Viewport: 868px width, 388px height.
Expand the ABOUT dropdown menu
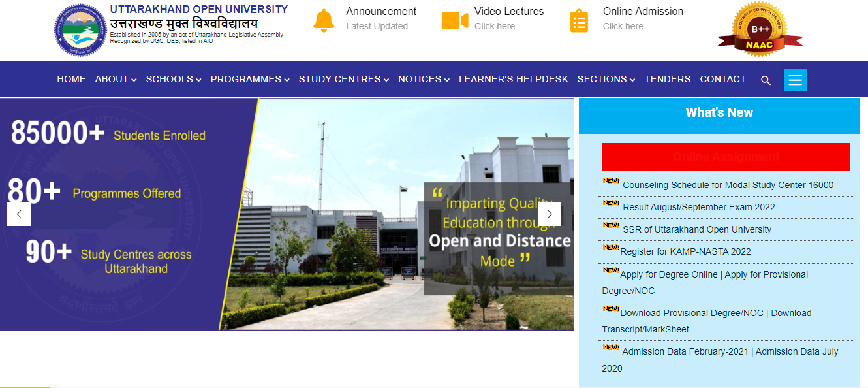pos(116,79)
